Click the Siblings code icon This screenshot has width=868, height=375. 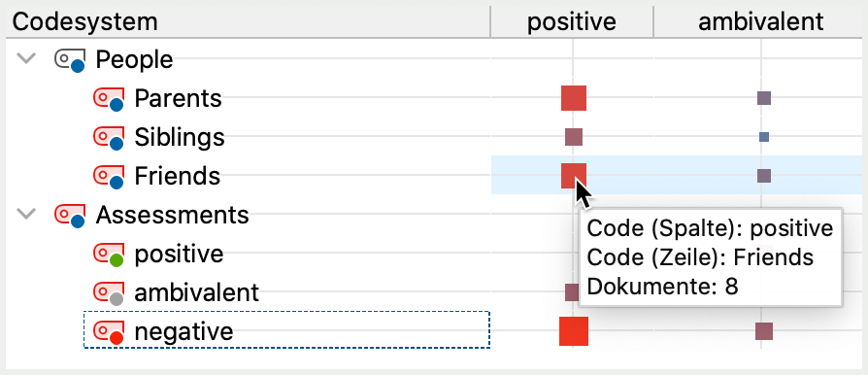[x=108, y=138]
